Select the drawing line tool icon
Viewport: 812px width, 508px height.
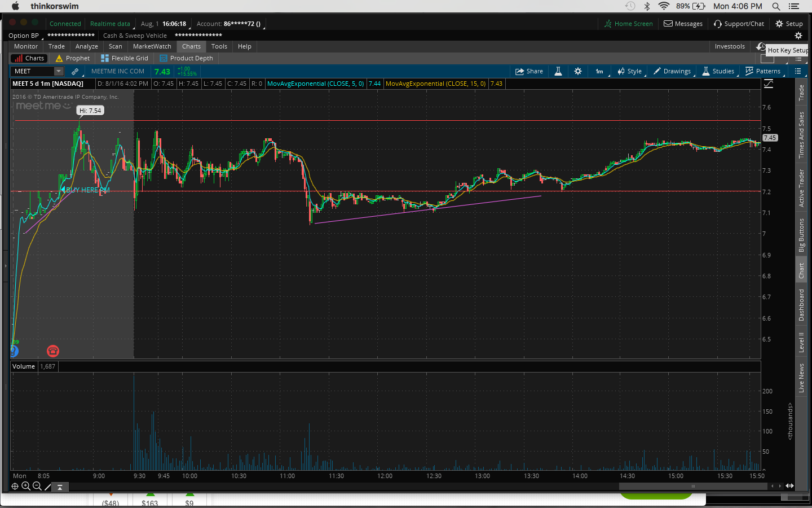pos(48,486)
